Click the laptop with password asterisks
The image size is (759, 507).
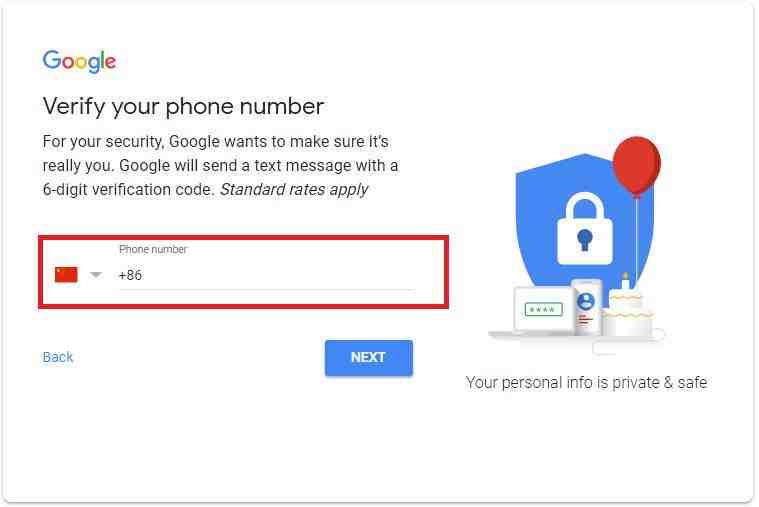(x=543, y=310)
